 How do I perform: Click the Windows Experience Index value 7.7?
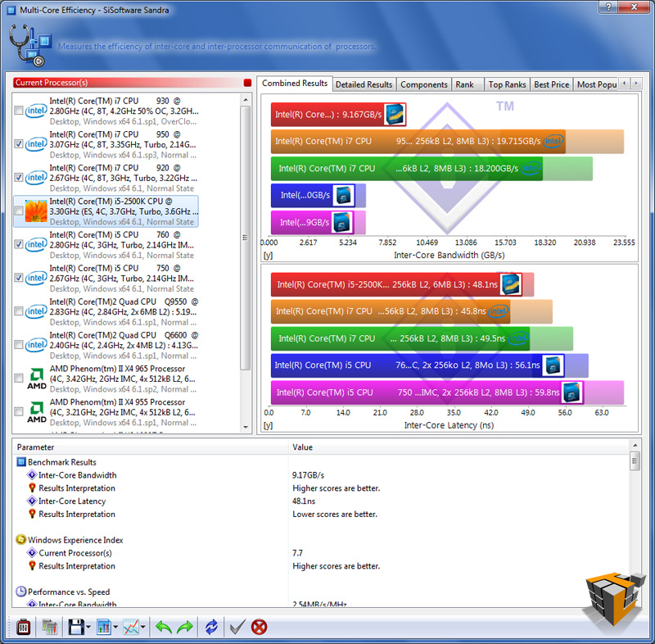(x=297, y=553)
